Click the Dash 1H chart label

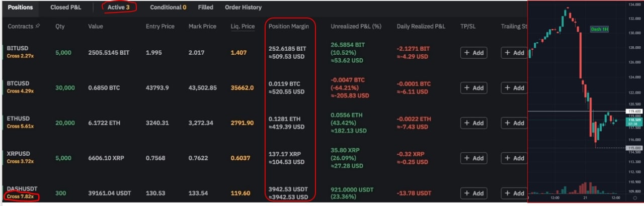[x=599, y=30]
